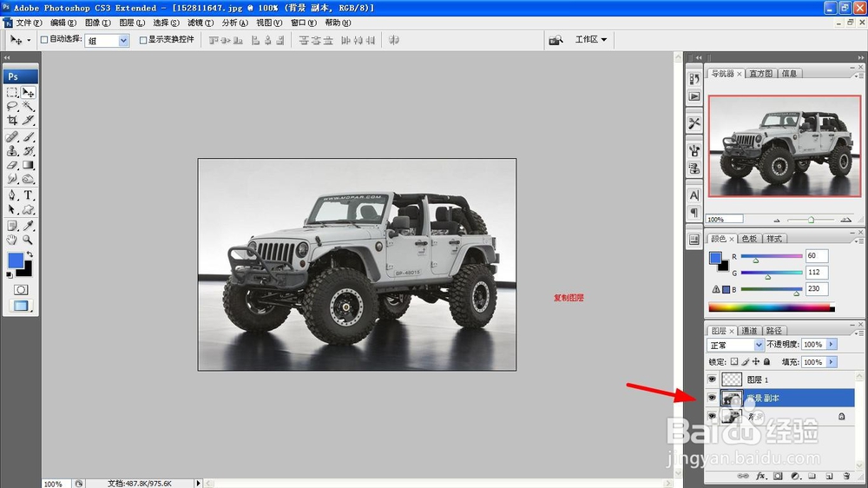The width and height of the screenshot is (868, 488).
Task: Select the Eraser tool
Action: point(12,165)
